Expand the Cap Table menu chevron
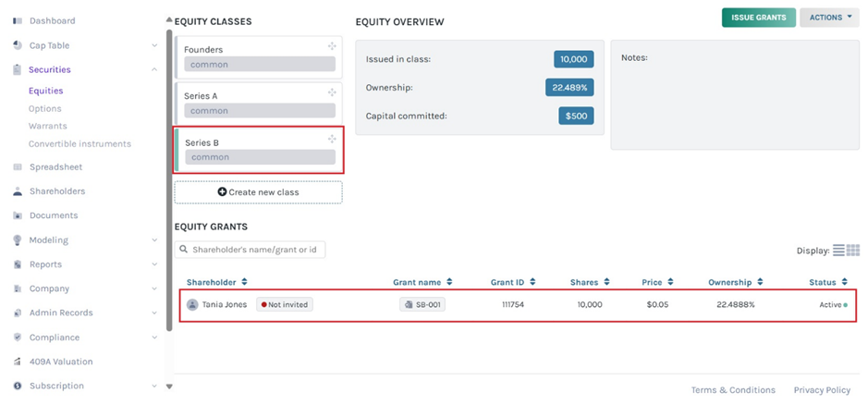 [x=154, y=45]
